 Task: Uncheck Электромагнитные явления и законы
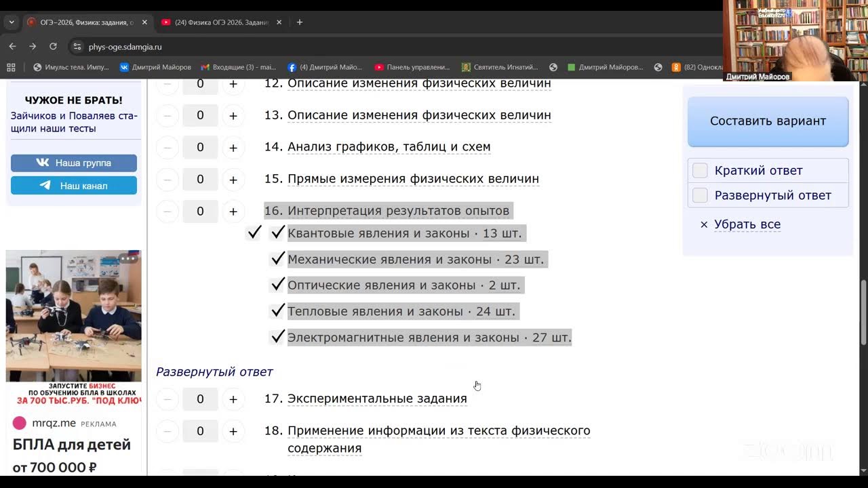(x=277, y=337)
